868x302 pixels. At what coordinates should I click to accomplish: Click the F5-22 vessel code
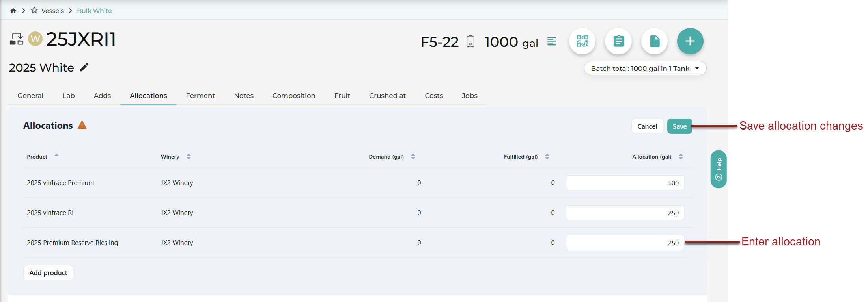click(x=440, y=42)
